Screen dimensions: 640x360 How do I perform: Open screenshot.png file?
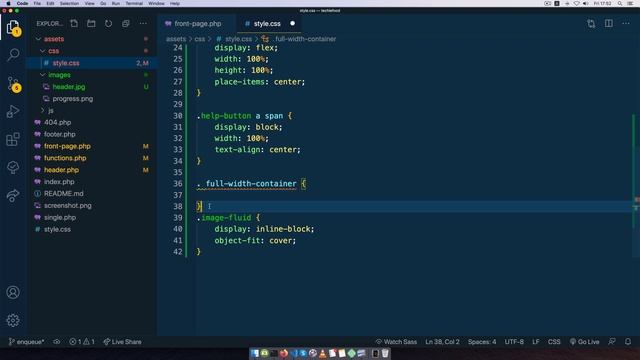[x=67, y=205]
